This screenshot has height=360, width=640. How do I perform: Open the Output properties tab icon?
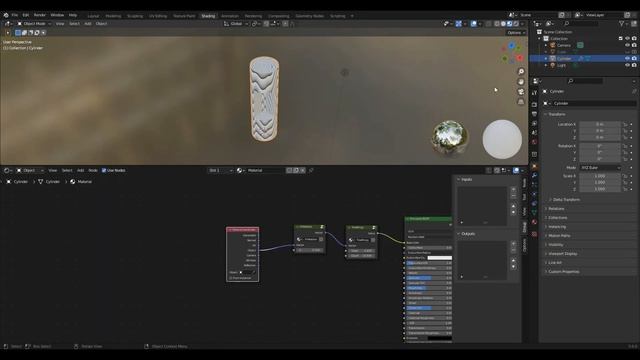[x=534, y=114]
